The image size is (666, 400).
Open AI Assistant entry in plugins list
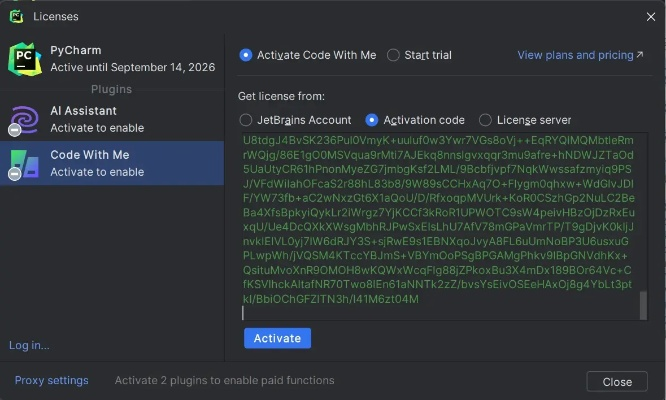pos(112,119)
